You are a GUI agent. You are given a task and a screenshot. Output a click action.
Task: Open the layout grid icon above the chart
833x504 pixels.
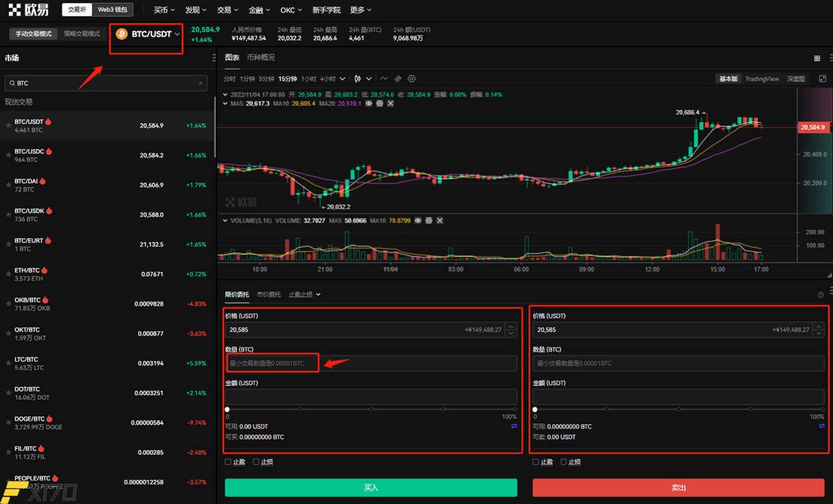[x=817, y=58]
